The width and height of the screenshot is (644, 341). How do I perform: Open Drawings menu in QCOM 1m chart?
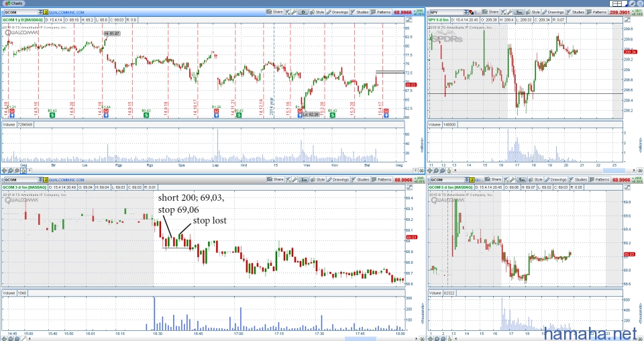337,179
